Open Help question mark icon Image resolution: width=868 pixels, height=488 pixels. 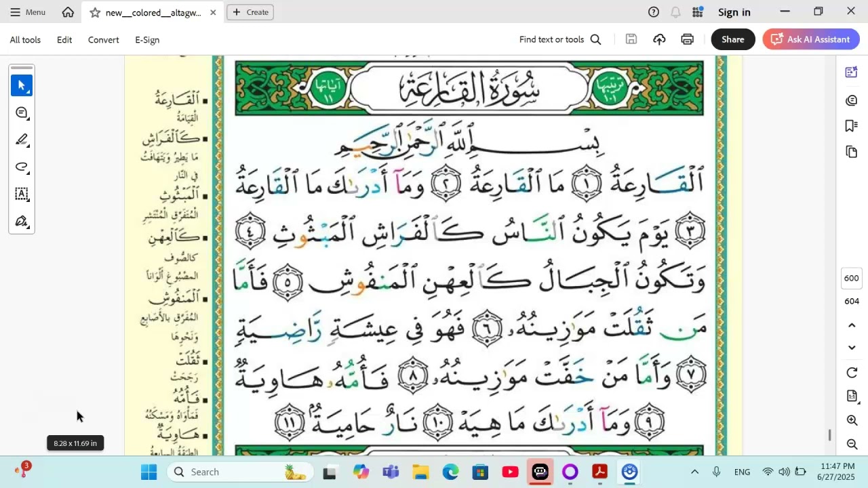(x=654, y=12)
